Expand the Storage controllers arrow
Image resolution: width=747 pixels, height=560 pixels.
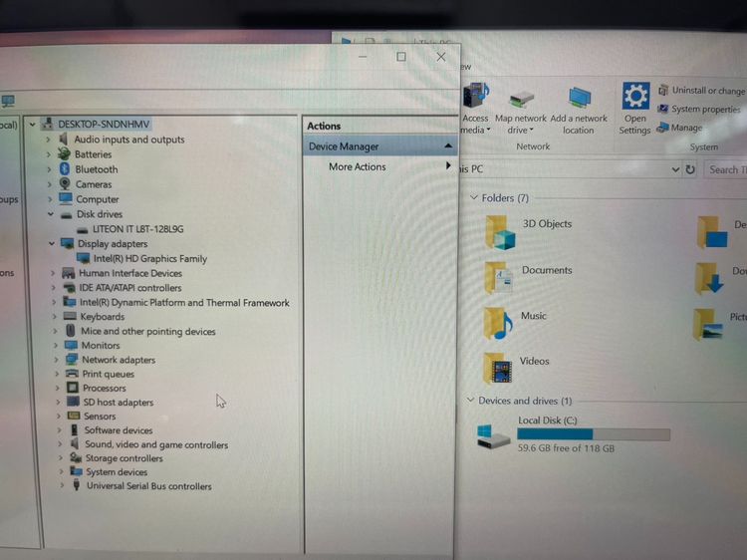coord(60,457)
